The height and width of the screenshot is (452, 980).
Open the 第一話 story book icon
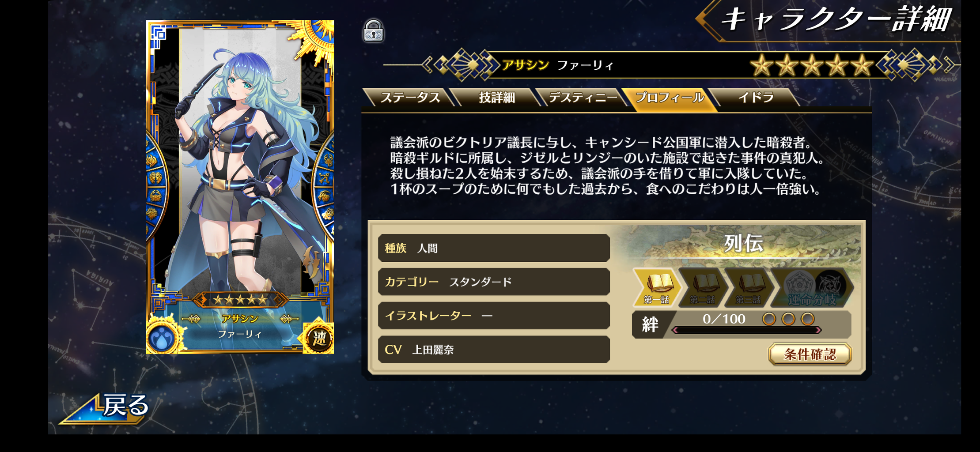(657, 287)
